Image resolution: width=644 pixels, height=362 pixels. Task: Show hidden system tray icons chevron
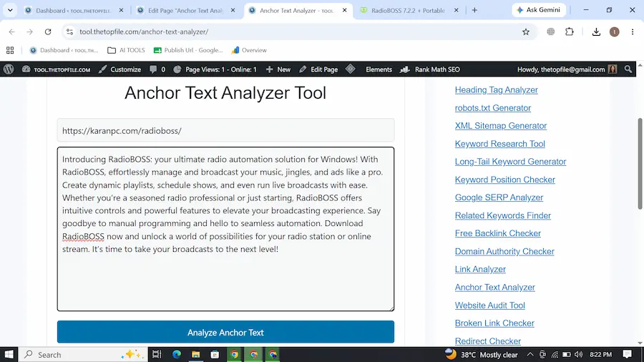(x=530, y=355)
